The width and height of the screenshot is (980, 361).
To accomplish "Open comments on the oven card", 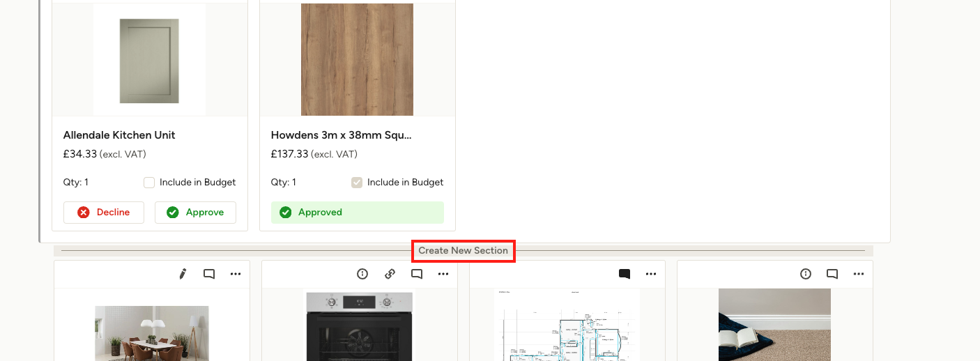I will (x=417, y=274).
